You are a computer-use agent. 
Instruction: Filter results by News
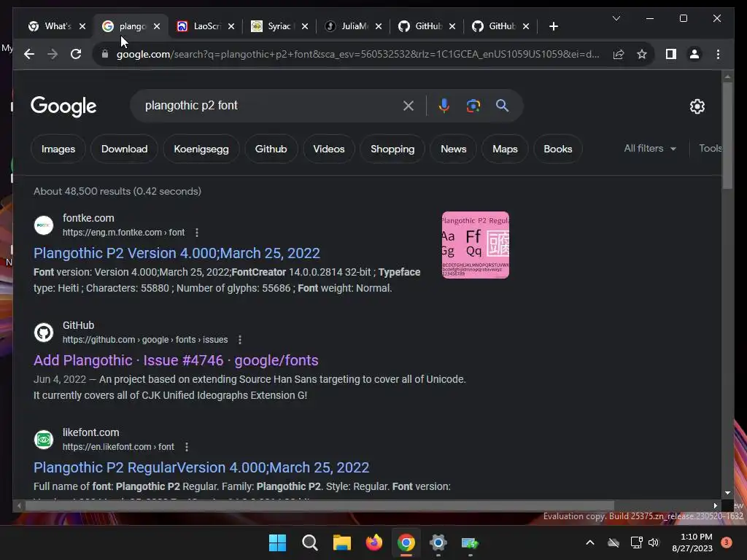(454, 149)
